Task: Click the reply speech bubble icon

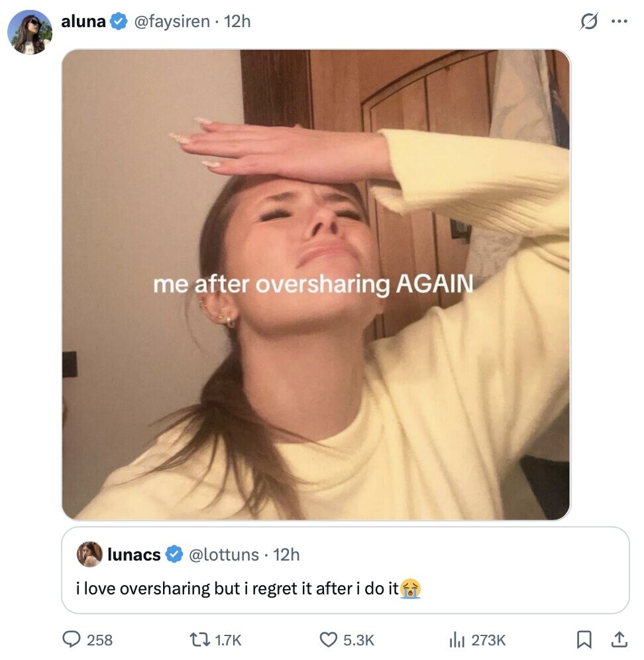Action: click(71, 639)
